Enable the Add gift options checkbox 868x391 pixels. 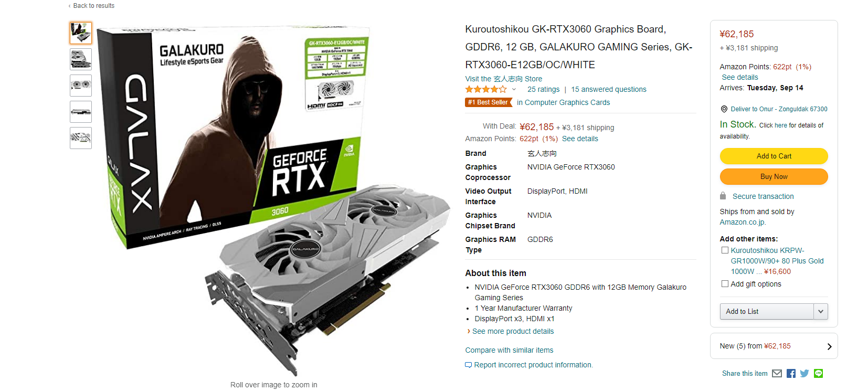[x=725, y=284]
